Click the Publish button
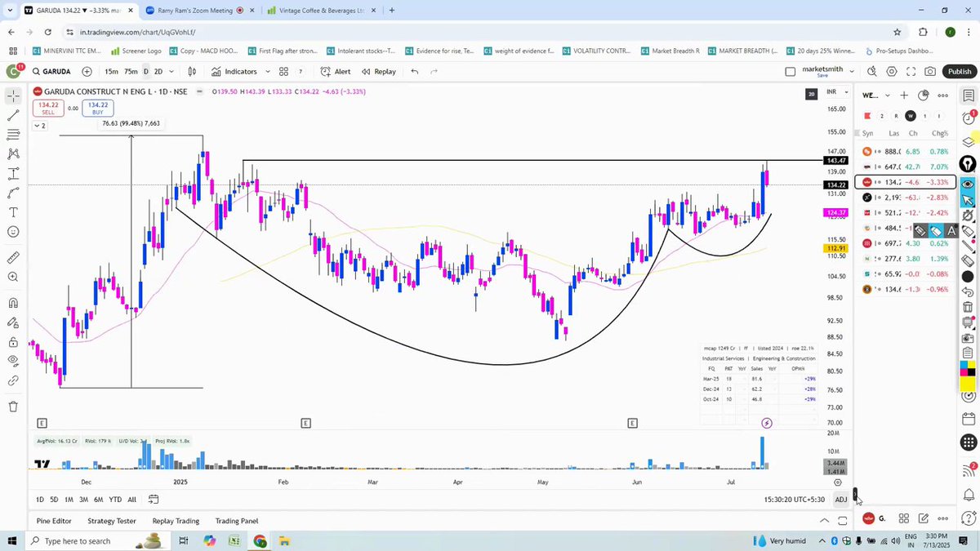The width and height of the screenshot is (980, 551). pyautogui.click(x=959, y=71)
